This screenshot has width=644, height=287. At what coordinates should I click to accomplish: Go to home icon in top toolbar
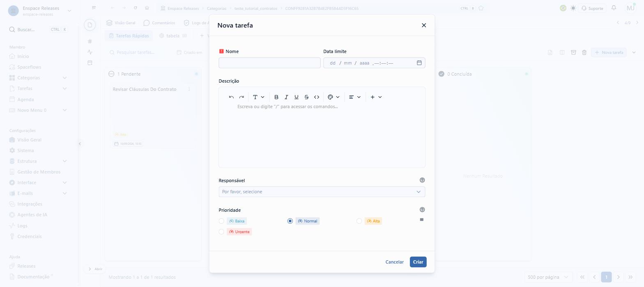pos(147,8)
